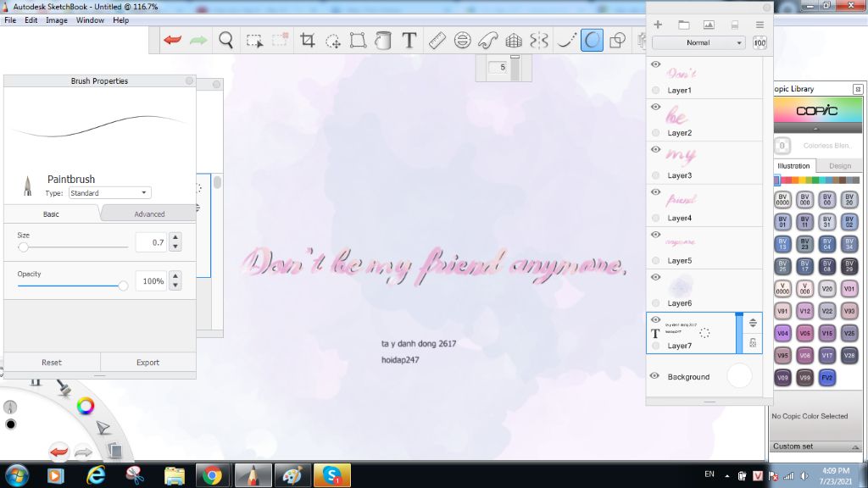Pick the BV0000 Copic swatch
This screenshot has height=488, width=868.
[x=782, y=199]
